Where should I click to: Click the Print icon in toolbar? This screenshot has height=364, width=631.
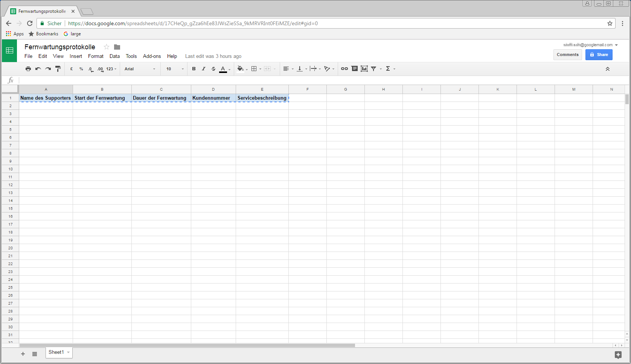click(x=28, y=69)
